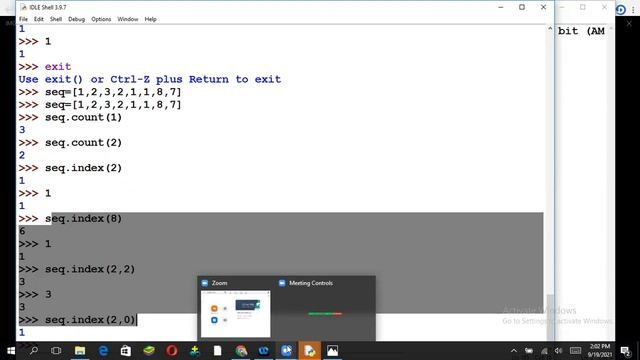Open the Window menu
Screen dimensions: 640x360
tap(128, 19)
